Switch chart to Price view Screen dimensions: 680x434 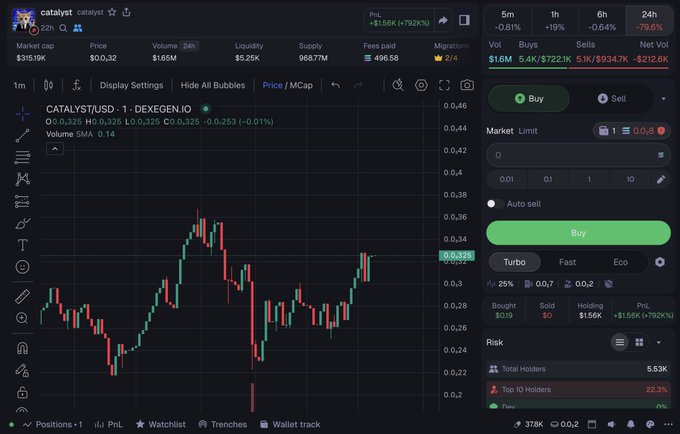click(x=272, y=85)
